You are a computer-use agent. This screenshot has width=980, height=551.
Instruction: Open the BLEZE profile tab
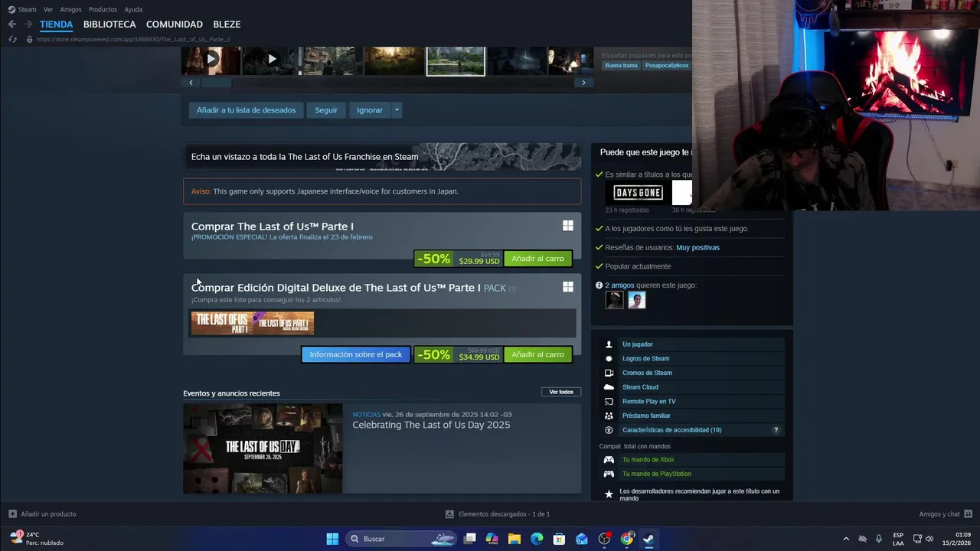click(227, 24)
